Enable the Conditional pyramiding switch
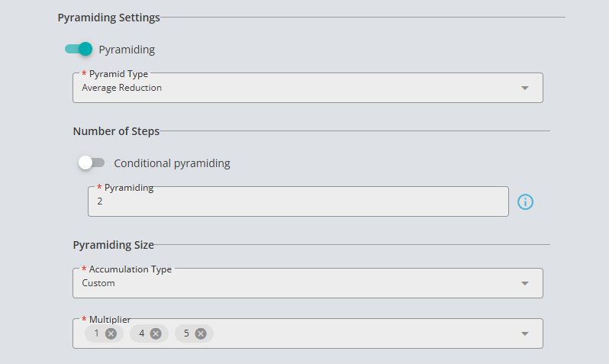Screen dimensions: 609x364 92,163
